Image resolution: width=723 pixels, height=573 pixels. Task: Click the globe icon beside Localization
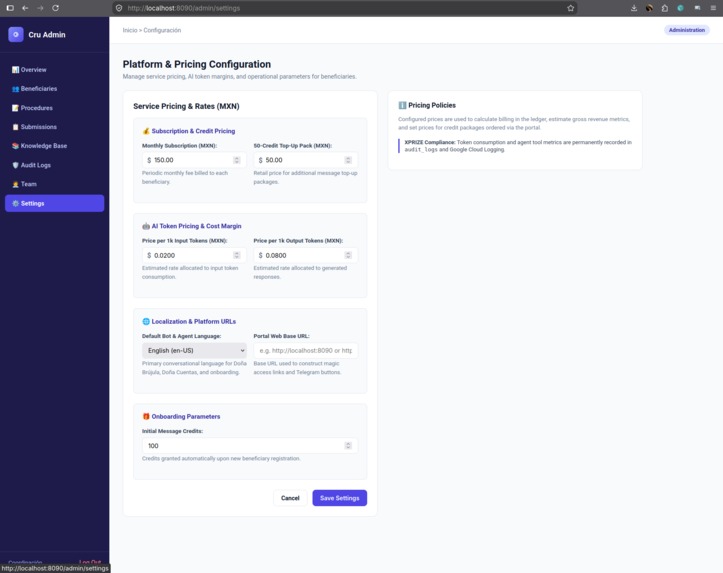[146, 321]
